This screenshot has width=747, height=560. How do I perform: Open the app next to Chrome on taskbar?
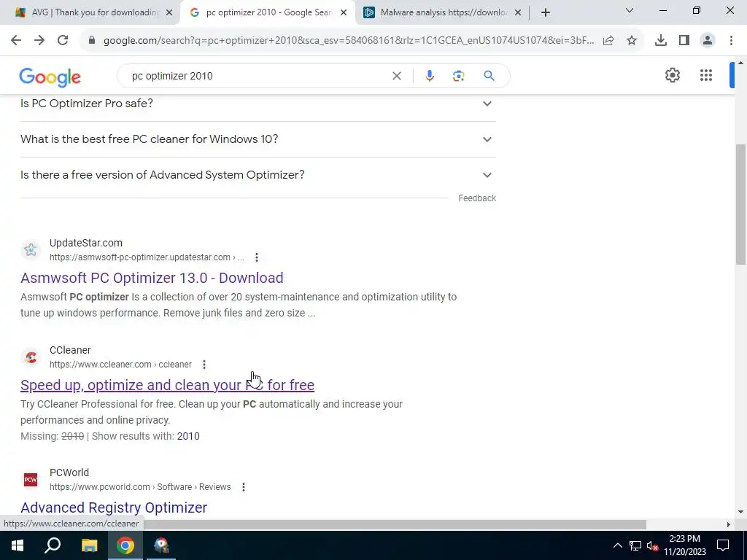point(161,545)
